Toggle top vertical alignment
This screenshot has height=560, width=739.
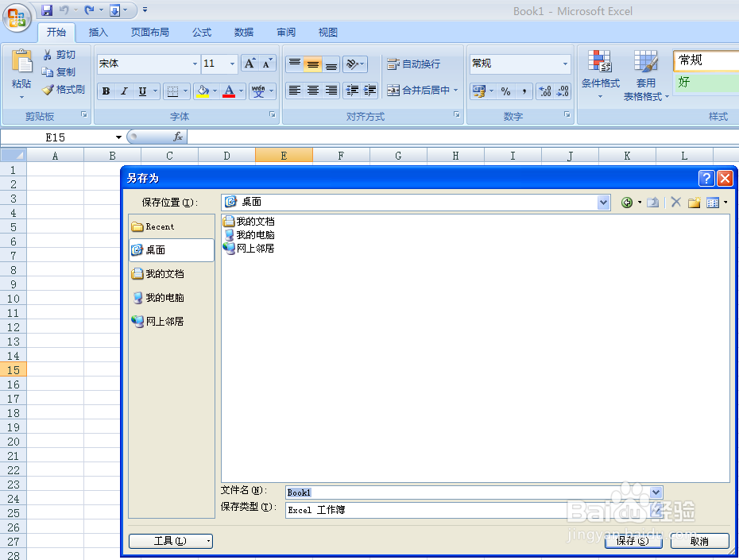point(295,64)
